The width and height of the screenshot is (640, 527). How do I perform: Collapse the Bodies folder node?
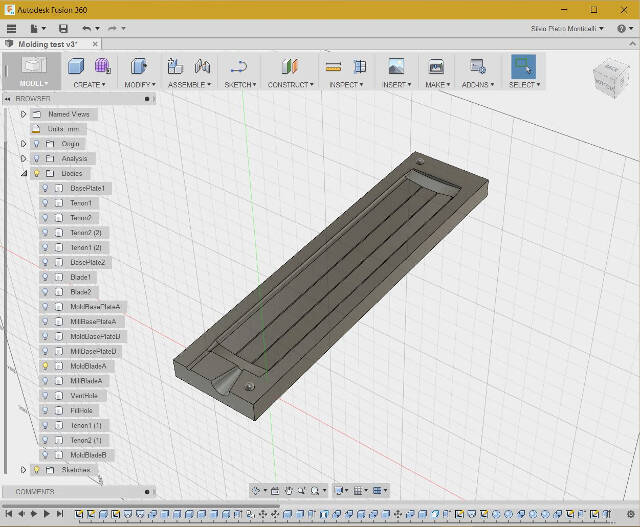[x=24, y=173]
